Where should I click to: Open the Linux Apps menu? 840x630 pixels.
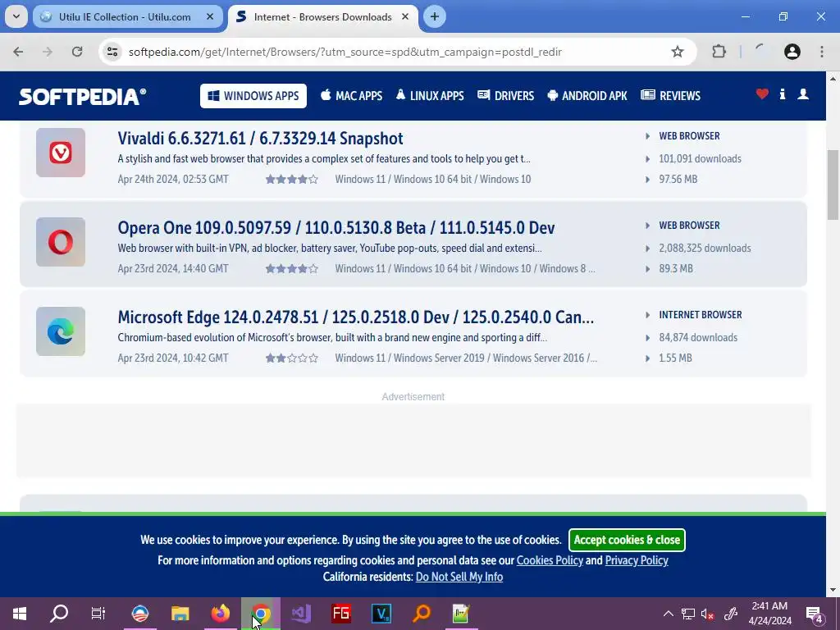coord(430,96)
